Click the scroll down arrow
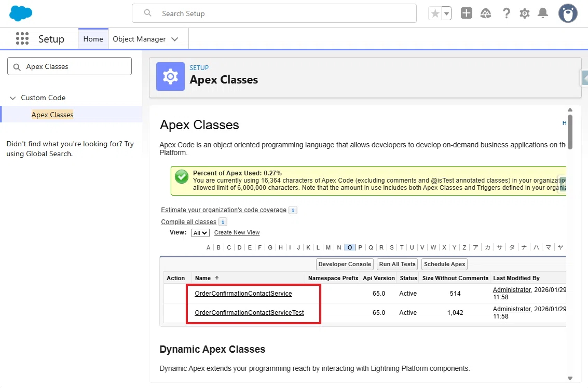Viewport: 588px width, 388px height. 570,378
